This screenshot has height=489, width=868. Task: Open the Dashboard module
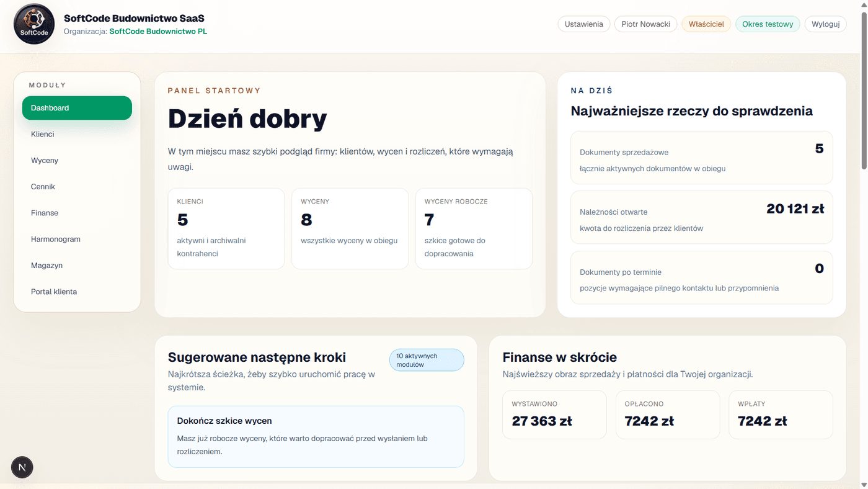coord(77,108)
